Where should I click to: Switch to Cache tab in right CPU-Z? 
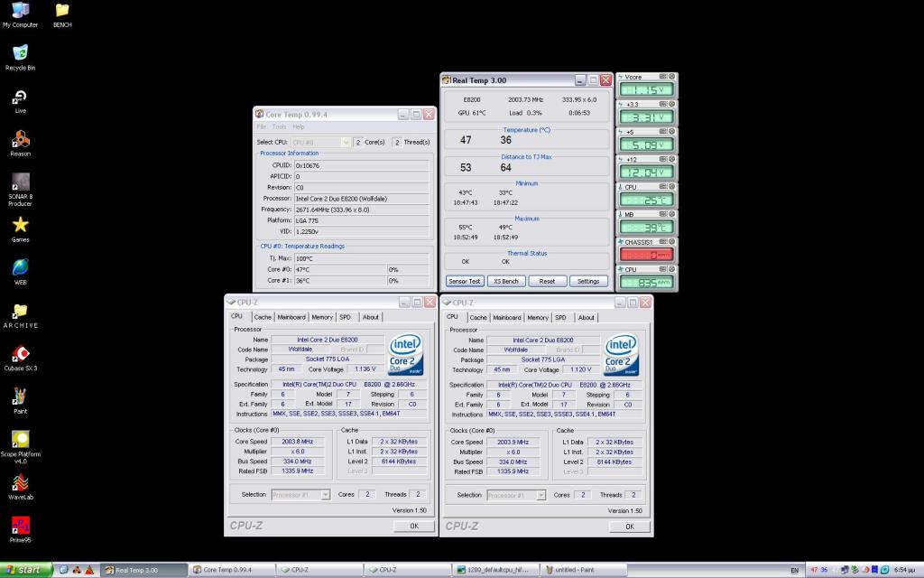pyautogui.click(x=478, y=318)
